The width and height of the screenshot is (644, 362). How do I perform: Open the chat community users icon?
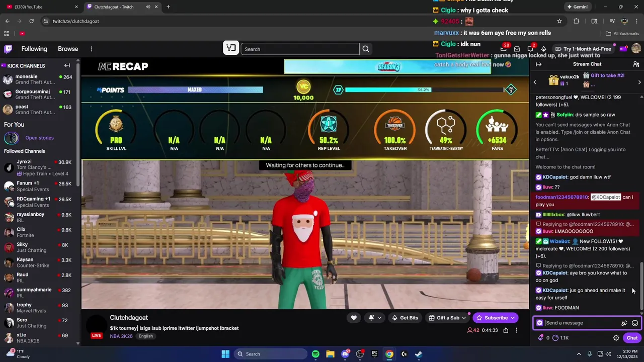pos(636,64)
